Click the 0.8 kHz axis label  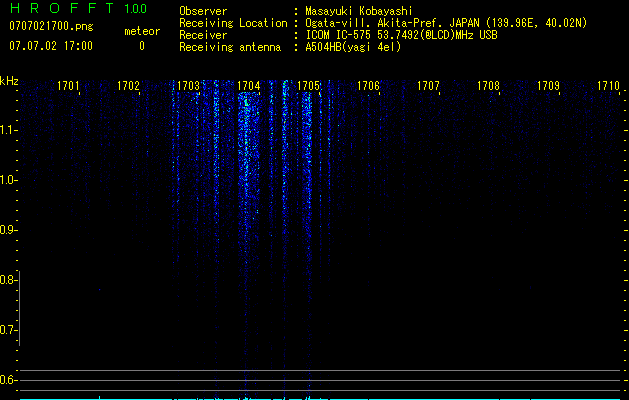pyautogui.click(x=7, y=280)
